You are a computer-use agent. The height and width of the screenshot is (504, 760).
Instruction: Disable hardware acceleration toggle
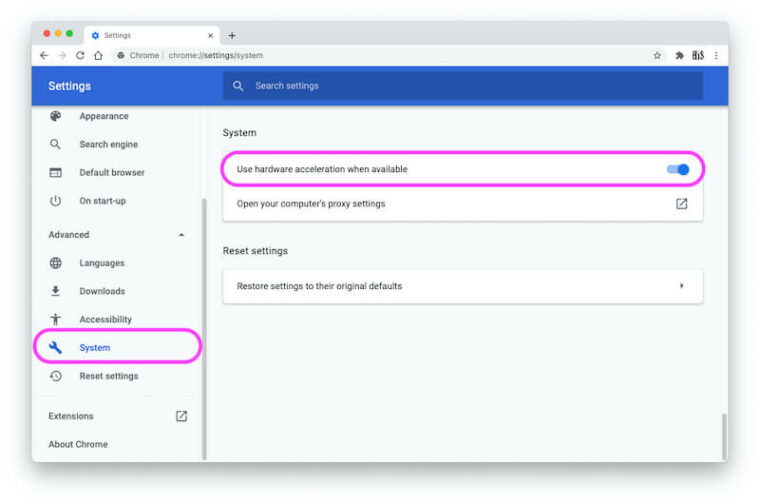pos(678,170)
